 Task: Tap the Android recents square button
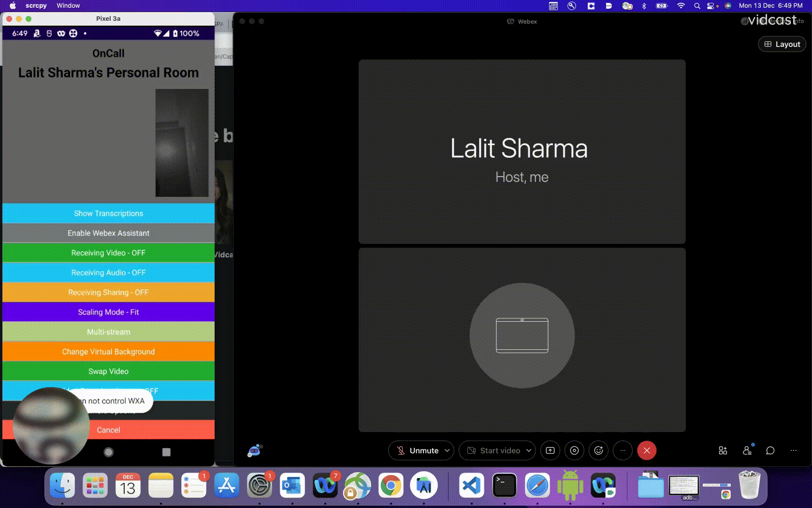(x=166, y=452)
